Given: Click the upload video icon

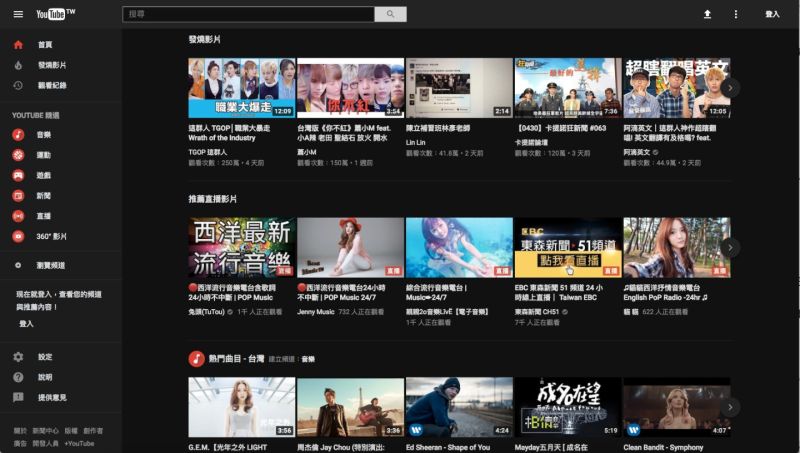Looking at the screenshot, I should (707, 14).
